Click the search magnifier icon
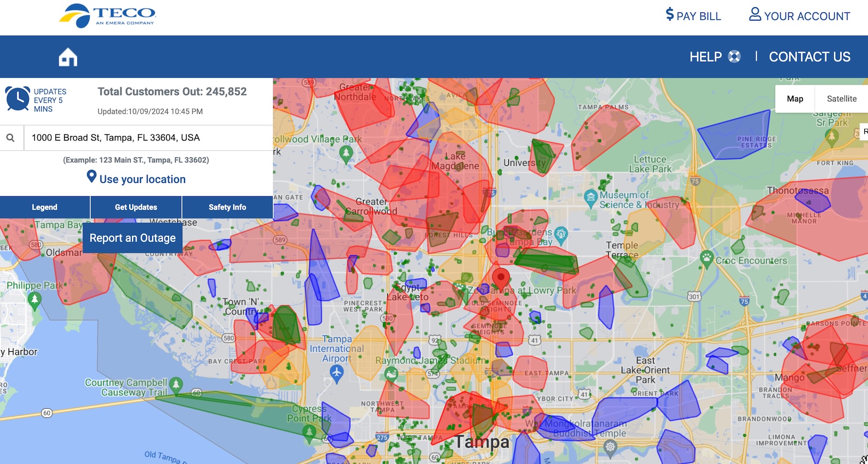868x464 pixels. point(10,138)
